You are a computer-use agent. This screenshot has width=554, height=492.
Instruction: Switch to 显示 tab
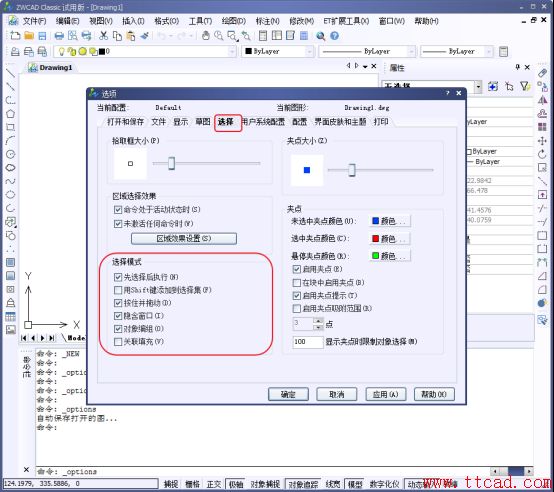(181, 122)
